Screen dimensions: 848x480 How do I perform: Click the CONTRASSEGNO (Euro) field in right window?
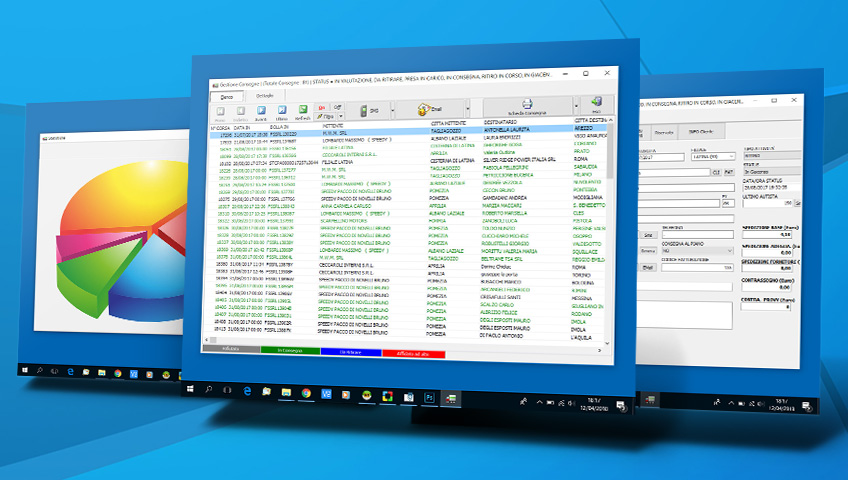[767, 288]
